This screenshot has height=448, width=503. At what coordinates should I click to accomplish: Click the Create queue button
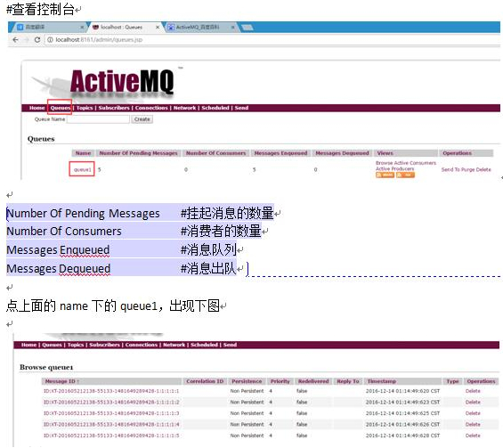pos(142,119)
